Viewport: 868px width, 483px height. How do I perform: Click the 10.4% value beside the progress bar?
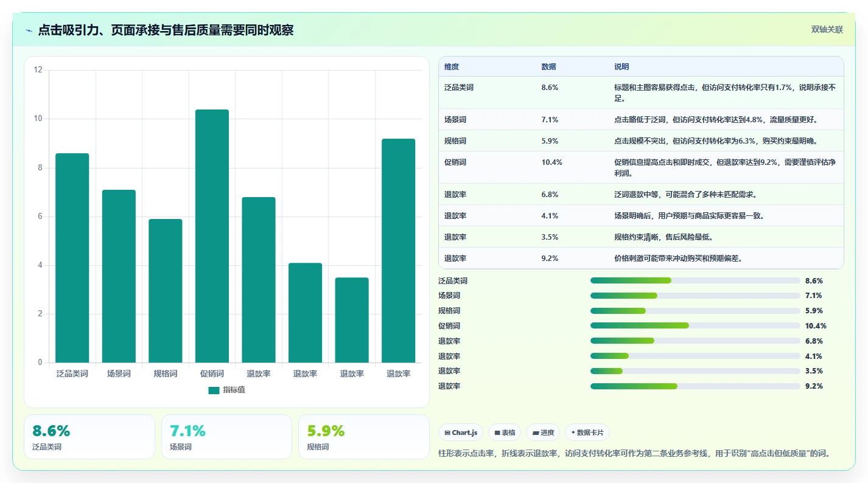pos(816,326)
